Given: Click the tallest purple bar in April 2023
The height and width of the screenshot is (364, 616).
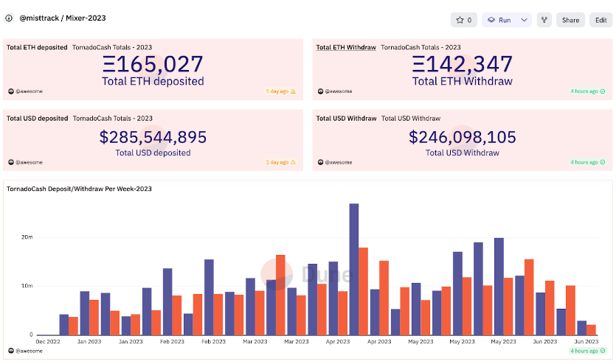Looking at the screenshot, I should pyautogui.click(x=354, y=269).
